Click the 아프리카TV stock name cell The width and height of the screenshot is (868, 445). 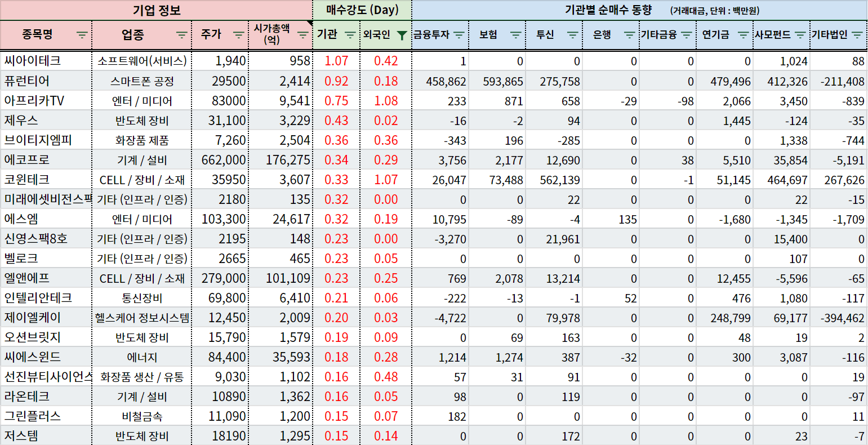46,100
